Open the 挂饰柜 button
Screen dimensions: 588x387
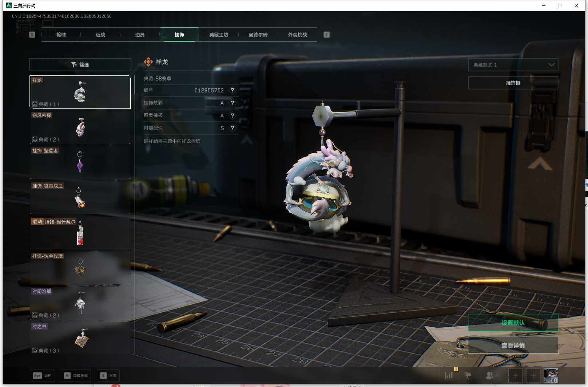click(x=513, y=83)
